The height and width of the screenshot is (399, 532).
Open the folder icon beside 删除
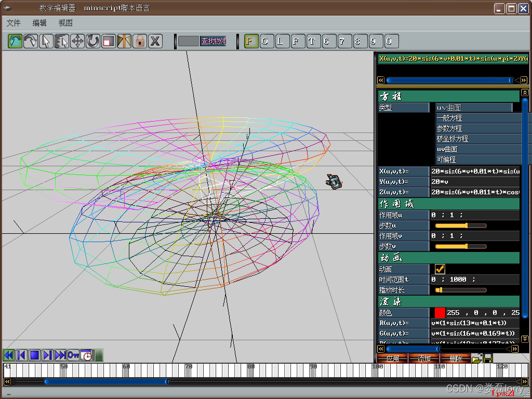(477, 358)
